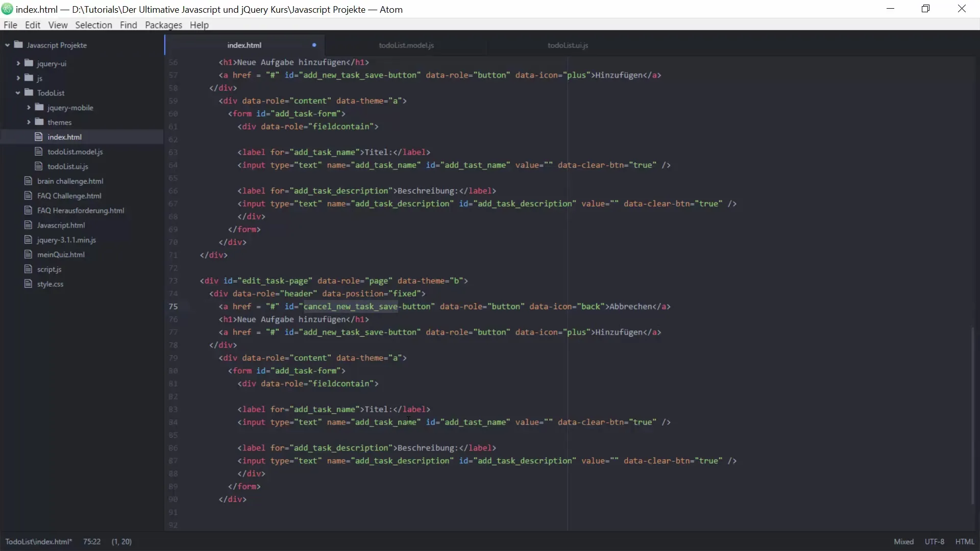Open meinQuiz.html in the tree

(61, 255)
